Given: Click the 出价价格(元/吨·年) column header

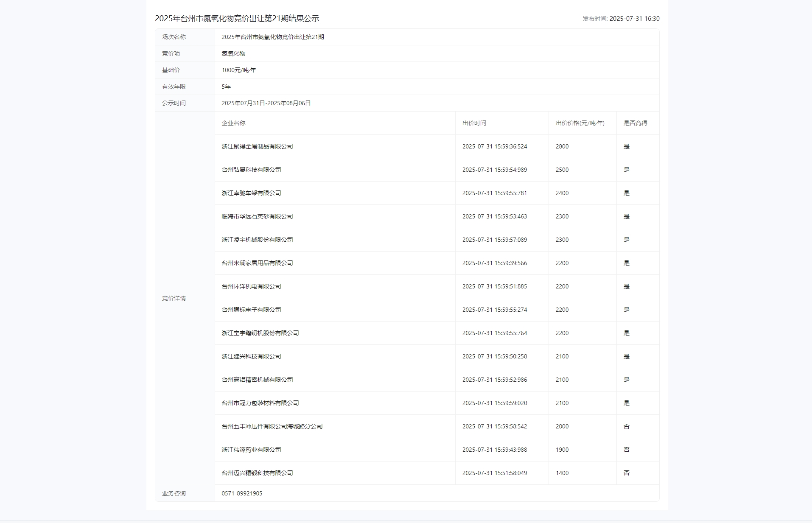Looking at the screenshot, I should coord(580,123).
